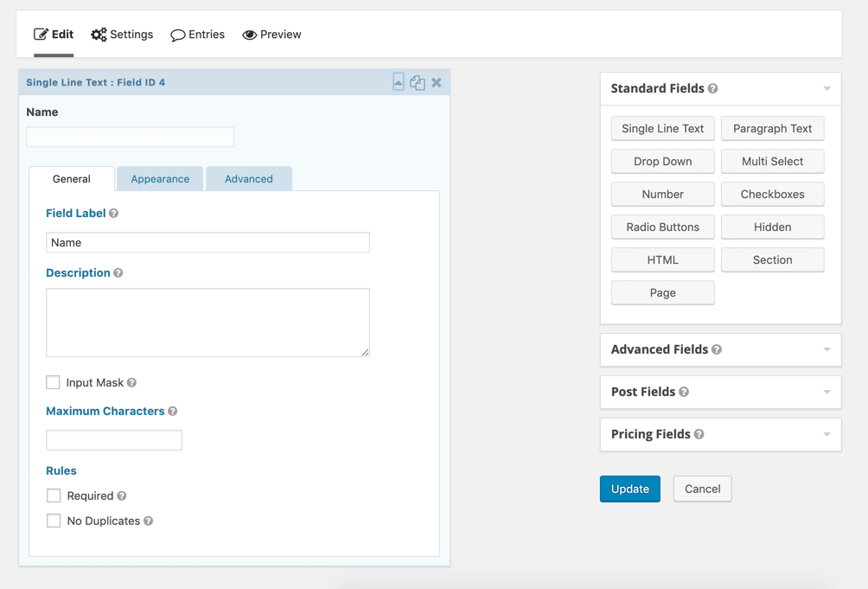Add a Checkboxes field
Screen dimensions: 868x589
[772, 195]
